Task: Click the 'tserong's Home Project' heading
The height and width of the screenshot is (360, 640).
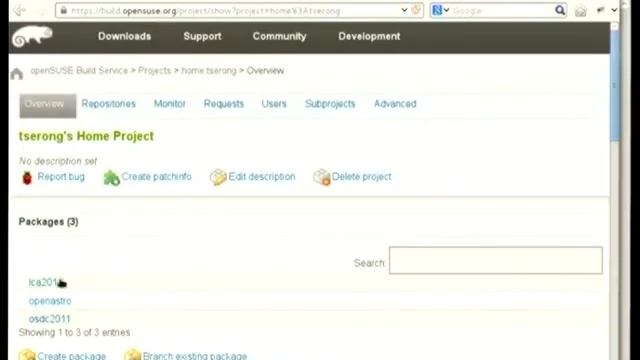Action: point(87,136)
